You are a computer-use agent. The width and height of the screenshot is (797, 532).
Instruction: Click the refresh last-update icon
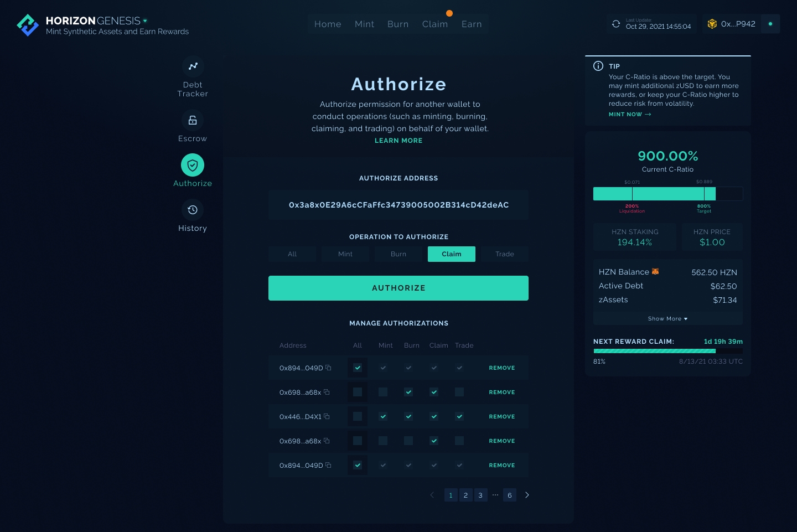[616, 24]
